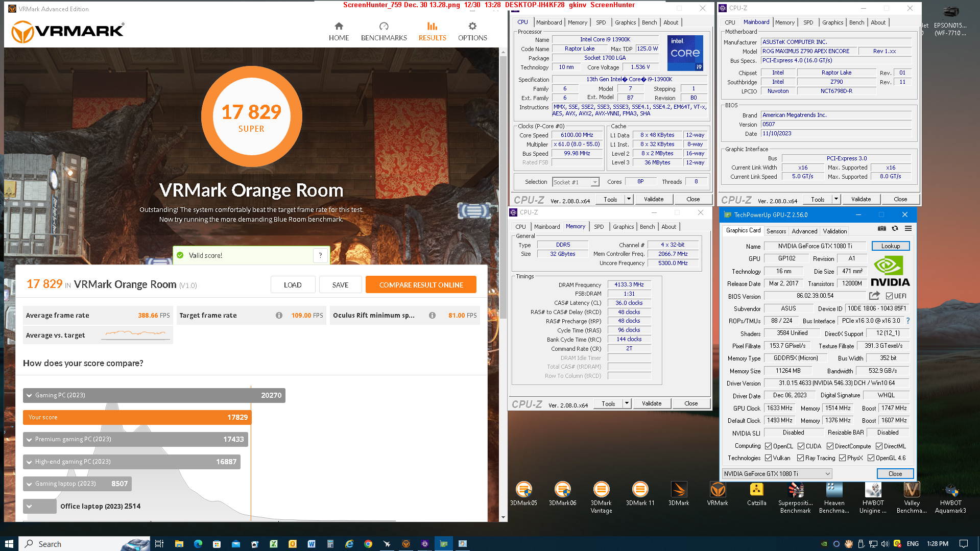Open the Validation tab in GPU-Z
Screen dimensions: 980x551
(x=835, y=231)
